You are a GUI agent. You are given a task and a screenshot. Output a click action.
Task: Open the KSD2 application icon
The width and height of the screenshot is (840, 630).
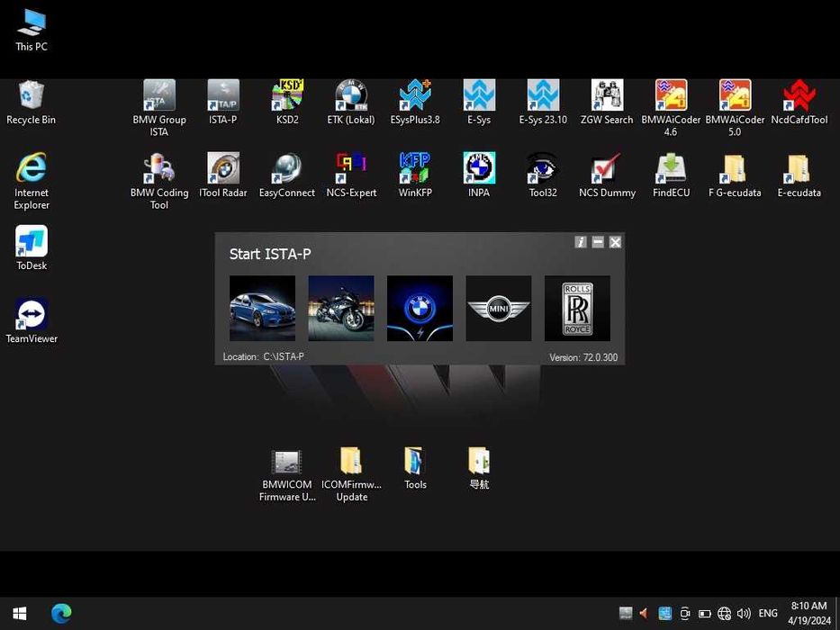[287, 96]
